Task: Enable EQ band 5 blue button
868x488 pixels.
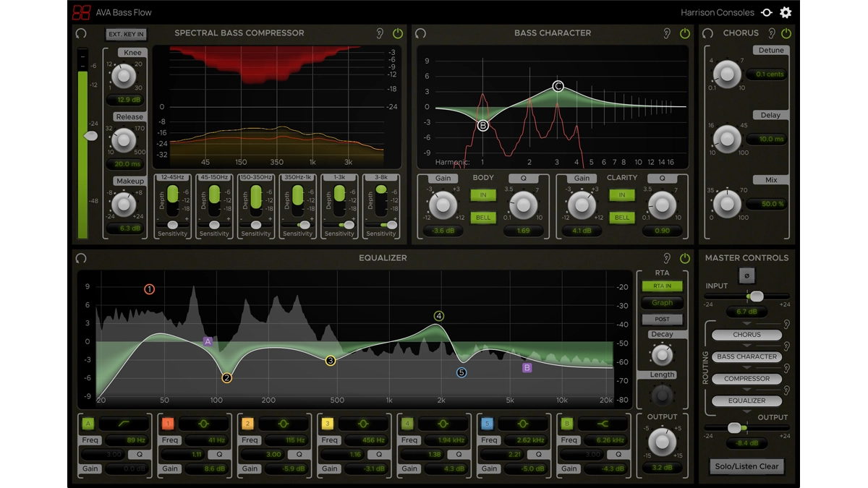Action: tap(487, 424)
